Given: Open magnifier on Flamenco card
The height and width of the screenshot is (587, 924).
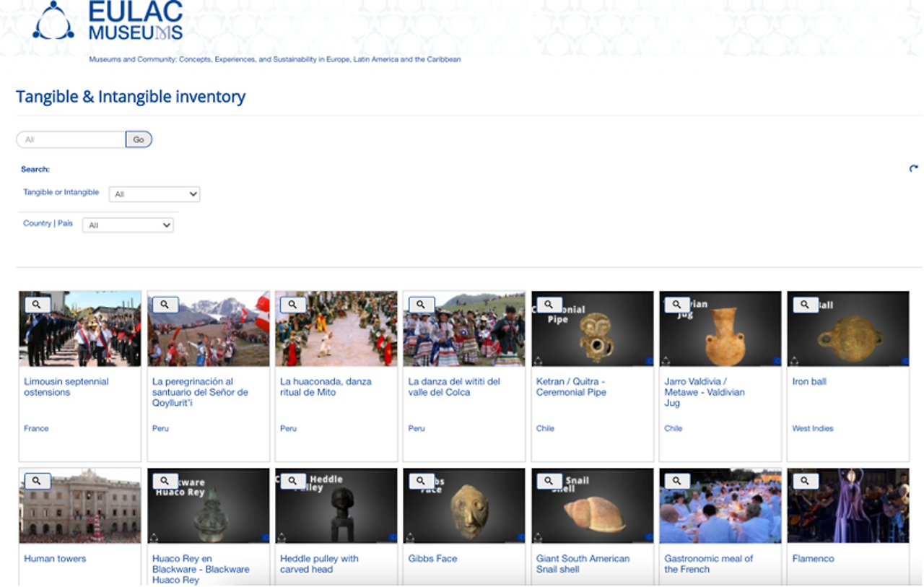Looking at the screenshot, I should [805, 481].
